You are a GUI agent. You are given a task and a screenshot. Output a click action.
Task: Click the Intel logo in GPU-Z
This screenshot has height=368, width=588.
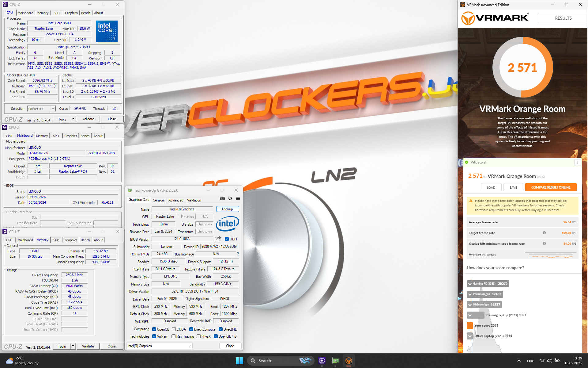click(227, 224)
